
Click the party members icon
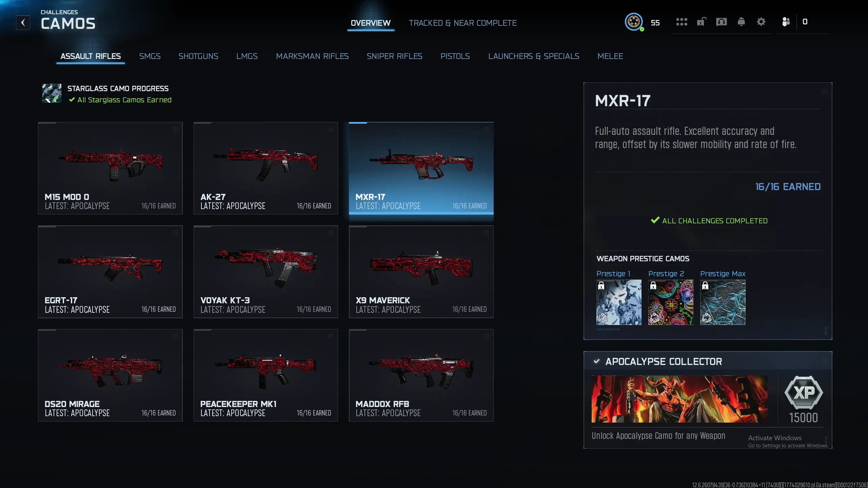(x=786, y=22)
